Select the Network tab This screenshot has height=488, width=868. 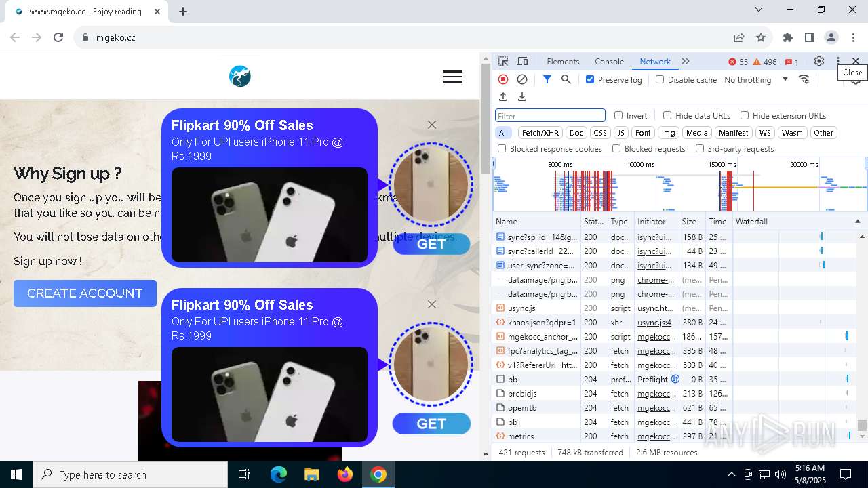[655, 62]
